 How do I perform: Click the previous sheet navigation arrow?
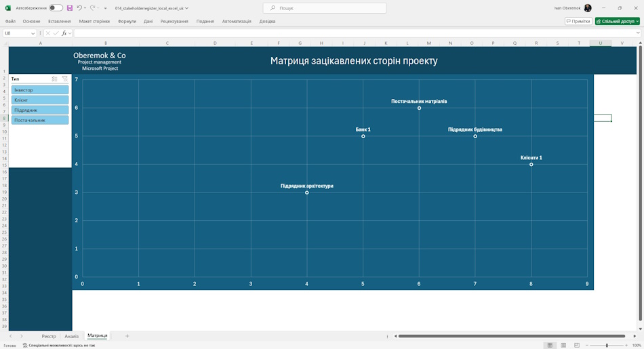tap(11, 336)
